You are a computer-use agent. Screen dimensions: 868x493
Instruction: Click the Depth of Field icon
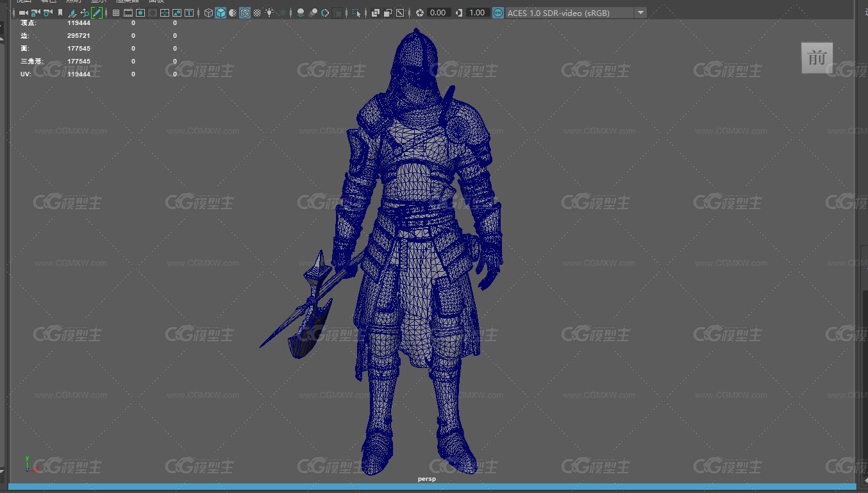point(337,13)
